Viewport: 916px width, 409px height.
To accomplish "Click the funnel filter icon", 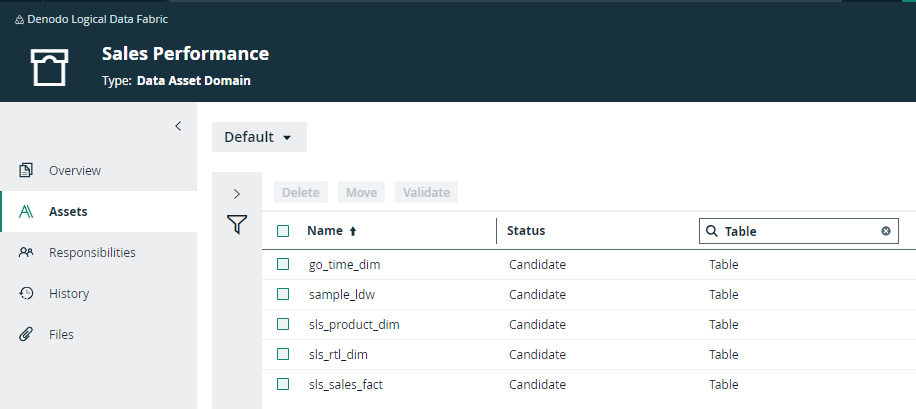I will (237, 224).
